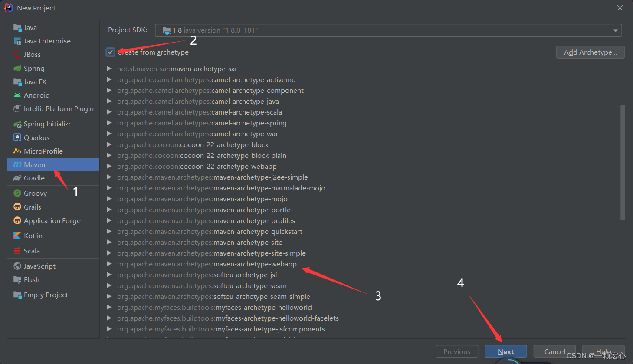Select Empty Project label

[46, 295]
